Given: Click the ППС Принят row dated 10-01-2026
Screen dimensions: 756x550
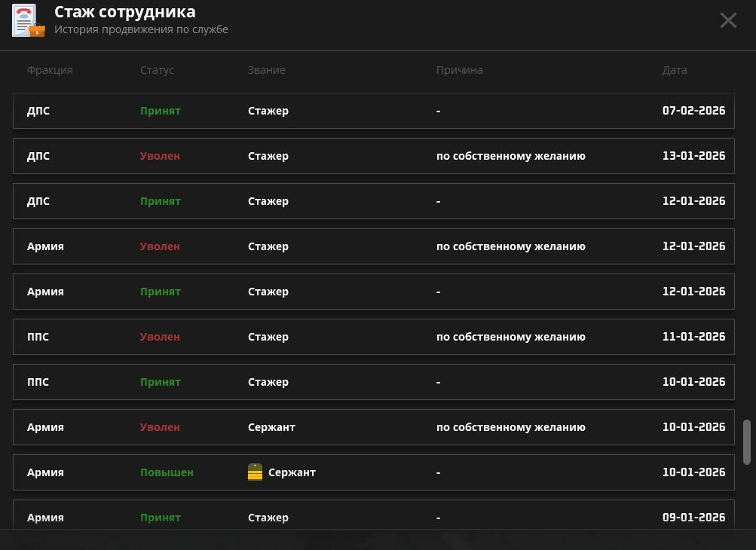Looking at the screenshot, I should (374, 382).
